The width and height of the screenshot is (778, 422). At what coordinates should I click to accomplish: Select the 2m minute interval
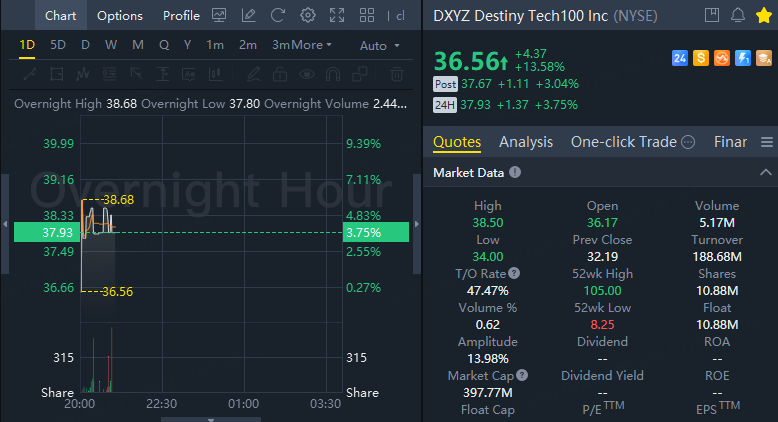click(248, 45)
